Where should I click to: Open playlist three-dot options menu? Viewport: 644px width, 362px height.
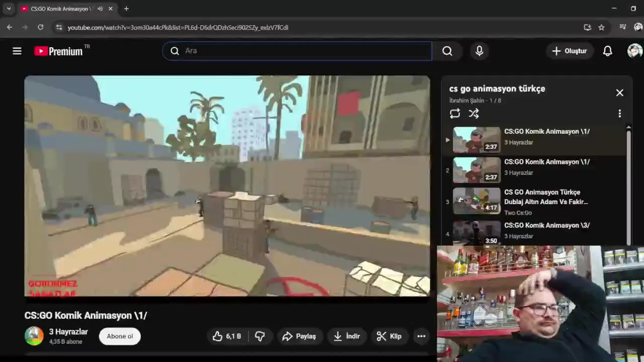[x=620, y=114]
